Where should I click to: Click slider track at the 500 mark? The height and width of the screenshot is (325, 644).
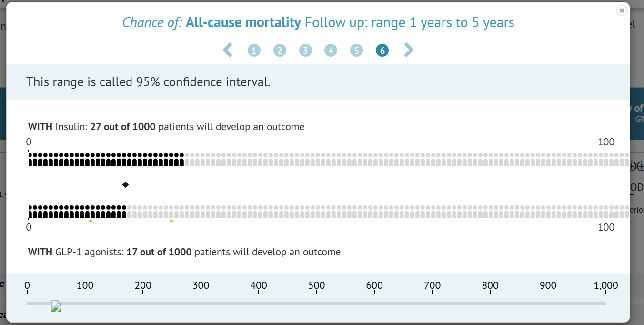(317, 304)
